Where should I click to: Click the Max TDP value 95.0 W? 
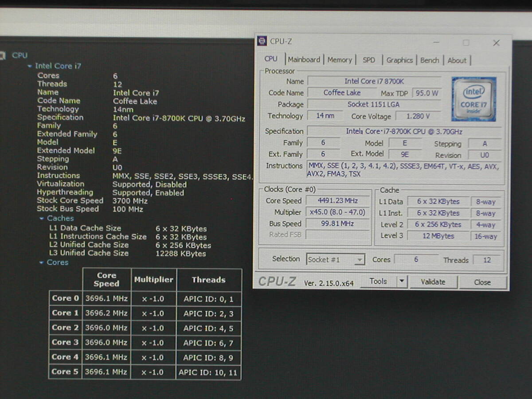pyautogui.click(x=426, y=93)
